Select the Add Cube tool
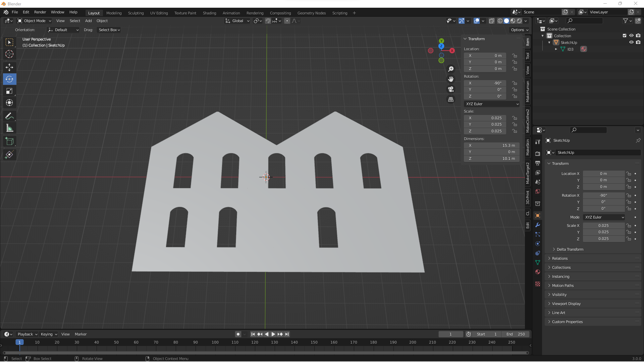This screenshot has height=362, width=644. [x=9, y=141]
